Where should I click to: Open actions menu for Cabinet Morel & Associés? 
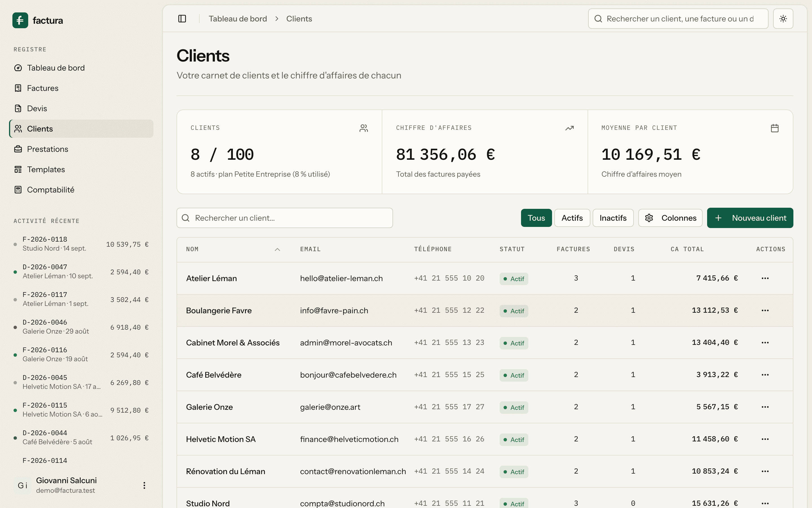(x=765, y=343)
